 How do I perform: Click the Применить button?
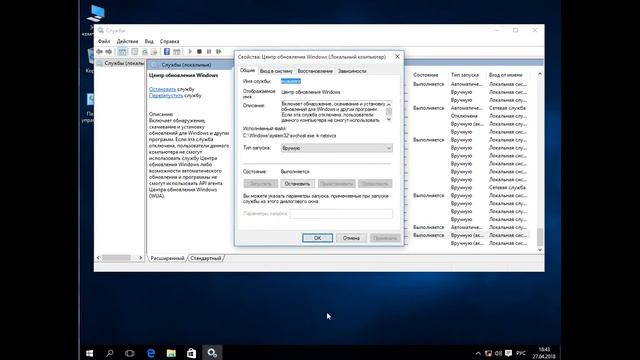(x=385, y=238)
